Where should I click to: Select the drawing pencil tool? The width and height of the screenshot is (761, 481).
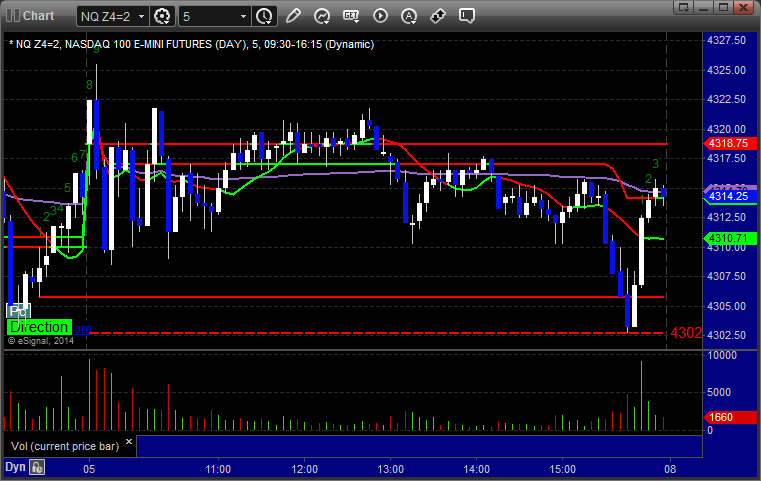pyautogui.click(x=293, y=16)
